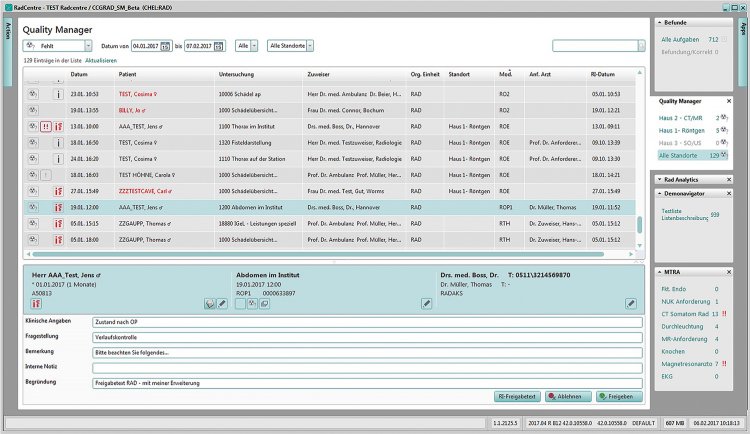Collapse the Befunde panel
Image resolution: width=750 pixels, height=434 pixels.
point(660,22)
